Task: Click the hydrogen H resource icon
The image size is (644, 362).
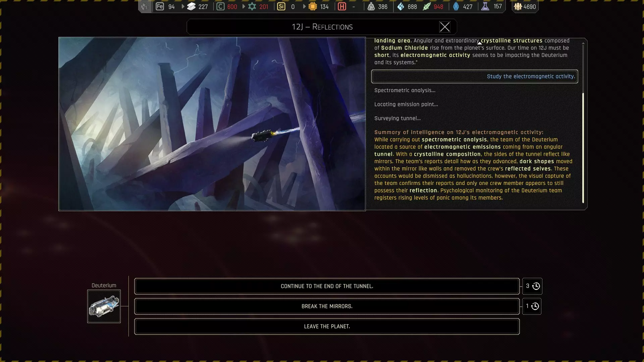Action: pos(342,6)
